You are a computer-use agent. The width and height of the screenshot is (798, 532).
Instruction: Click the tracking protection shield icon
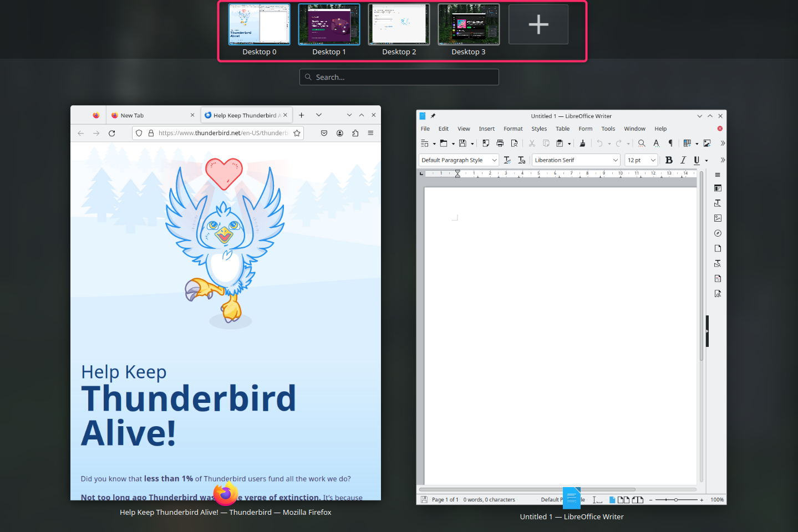(x=139, y=133)
